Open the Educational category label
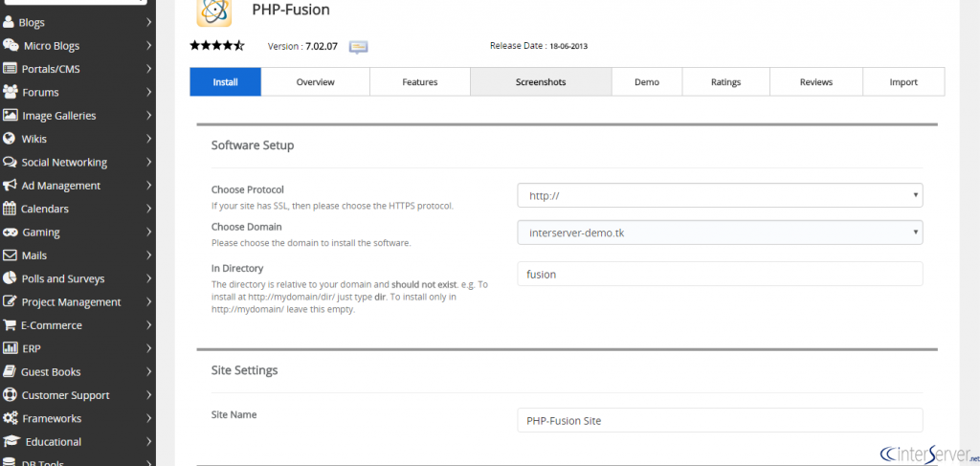The height and width of the screenshot is (466, 980). [x=54, y=442]
